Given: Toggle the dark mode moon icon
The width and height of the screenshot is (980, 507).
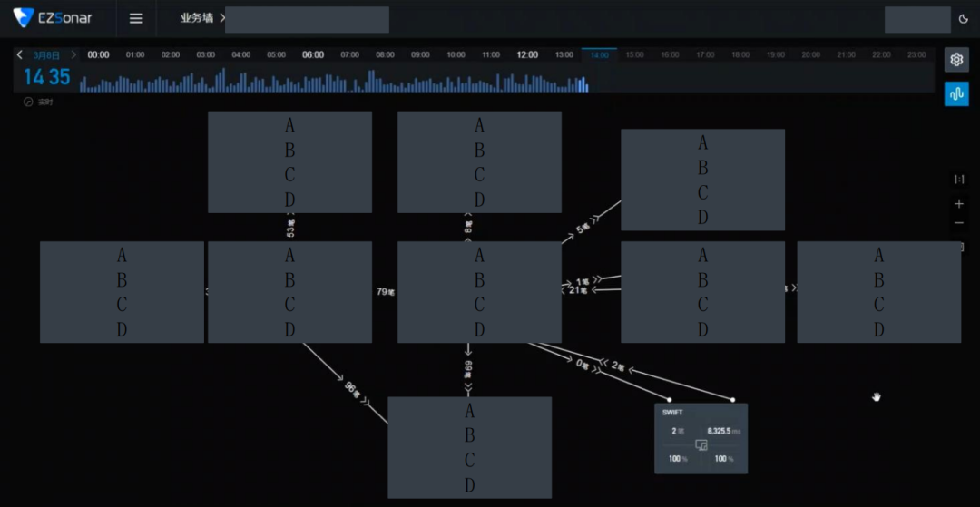Looking at the screenshot, I should 963,19.
